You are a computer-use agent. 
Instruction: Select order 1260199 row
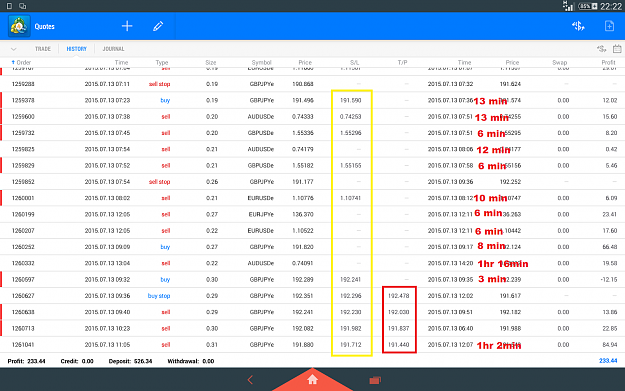pyautogui.click(x=312, y=214)
